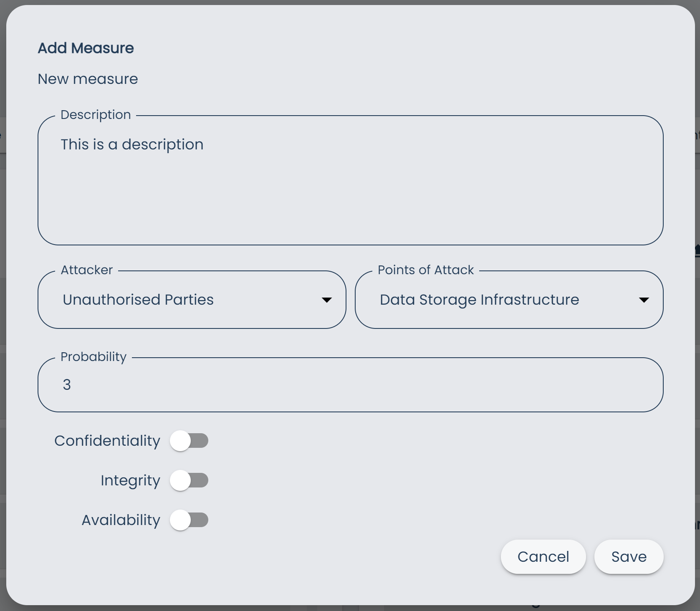
Task: Save the new measure
Action: coord(628,557)
